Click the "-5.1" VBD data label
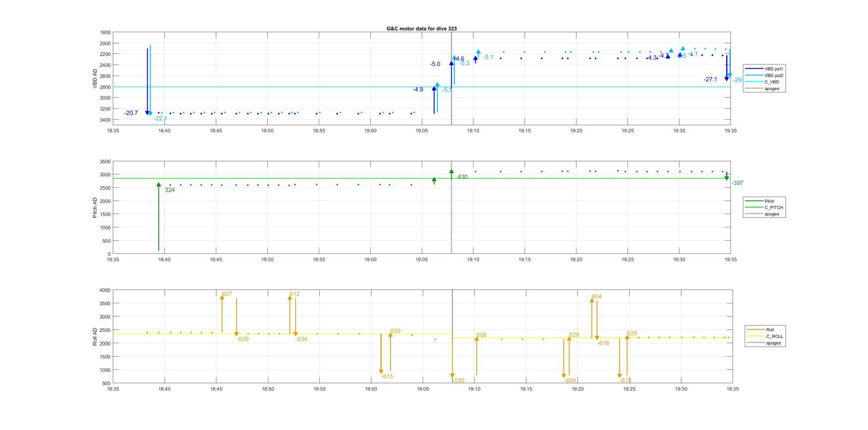 489,57
